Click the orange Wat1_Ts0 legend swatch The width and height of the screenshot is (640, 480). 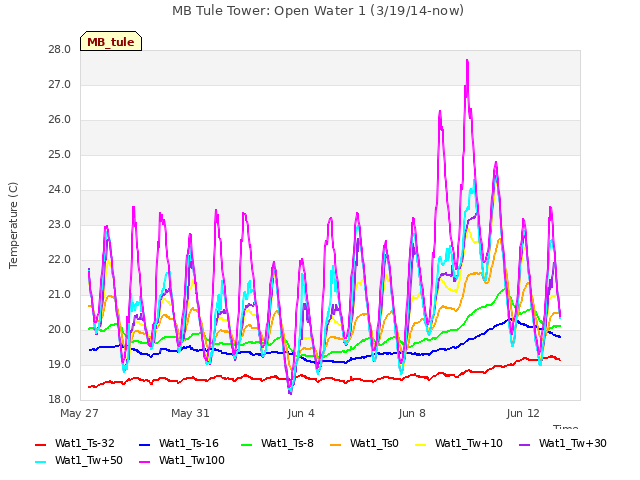click(x=336, y=444)
